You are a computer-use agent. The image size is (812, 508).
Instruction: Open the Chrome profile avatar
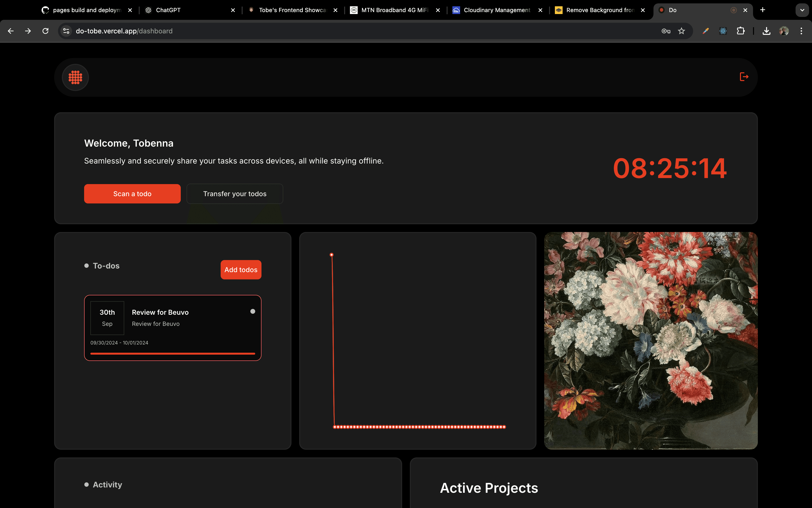pos(784,31)
